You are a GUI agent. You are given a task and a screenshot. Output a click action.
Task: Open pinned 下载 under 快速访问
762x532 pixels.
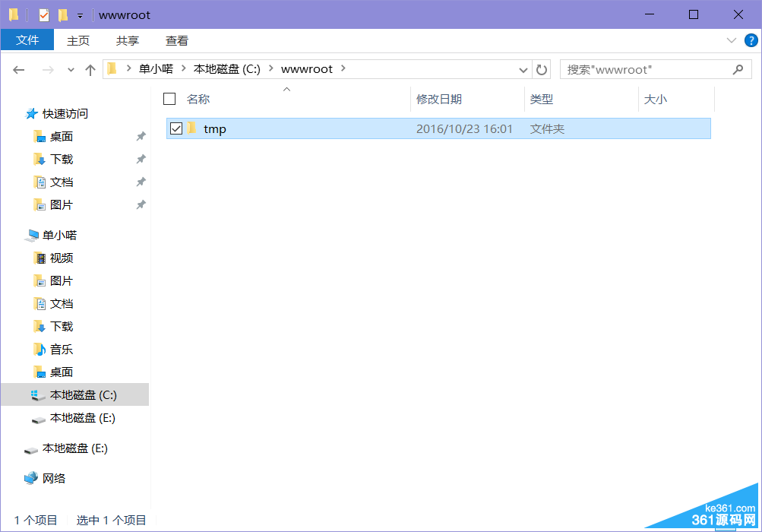[62, 160]
